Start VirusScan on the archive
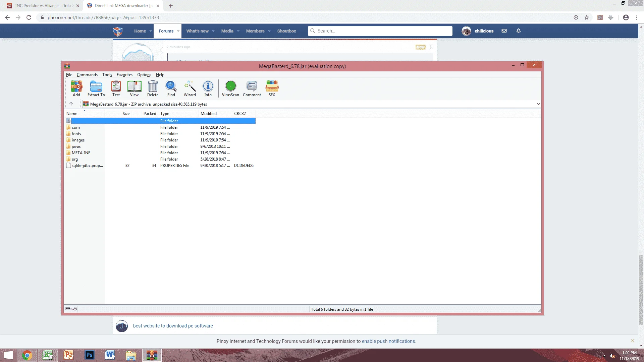Screen dimensions: 644x362 click(x=230, y=88)
